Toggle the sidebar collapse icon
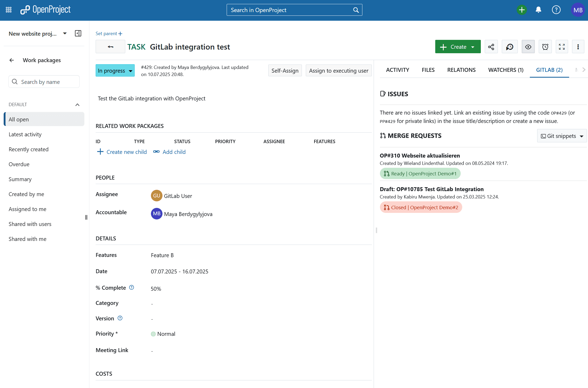 78,34
